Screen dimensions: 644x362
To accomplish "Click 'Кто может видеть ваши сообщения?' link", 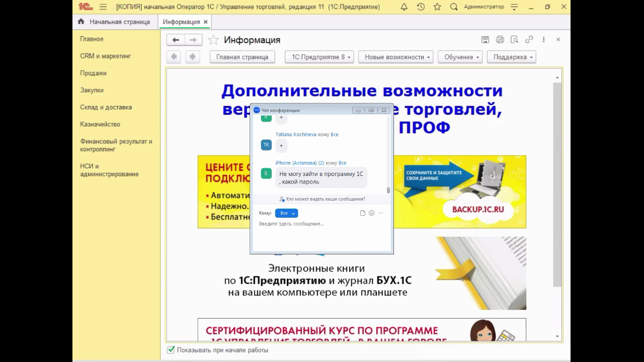I will (x=325, y=199).
